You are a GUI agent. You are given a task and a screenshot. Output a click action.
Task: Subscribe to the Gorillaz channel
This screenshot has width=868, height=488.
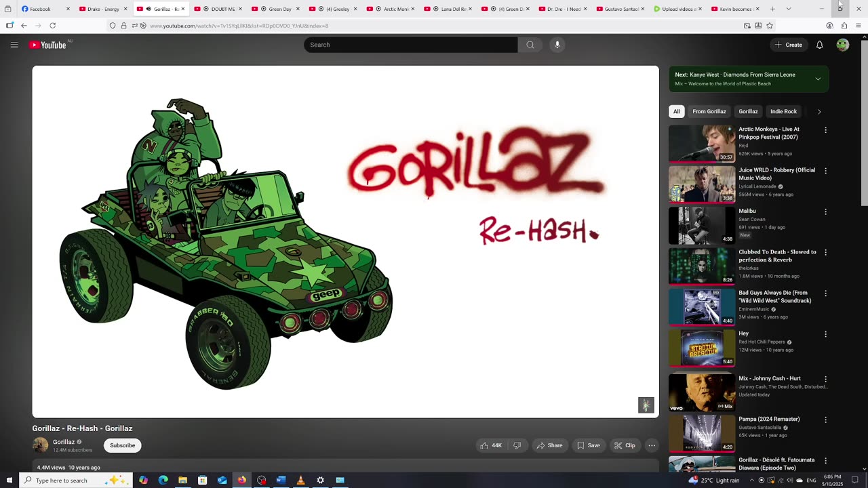122,445
